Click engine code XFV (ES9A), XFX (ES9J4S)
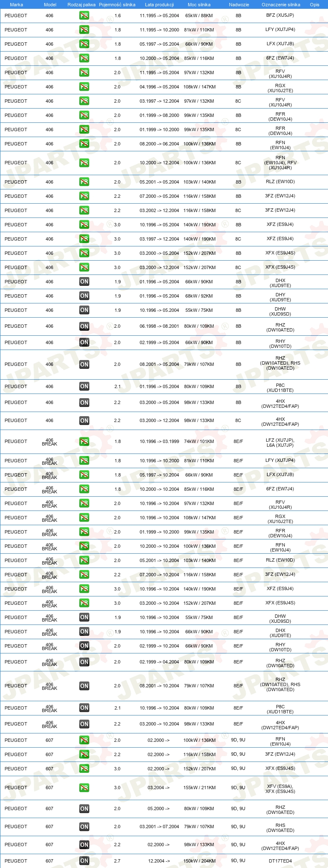 tap(280, 789)
